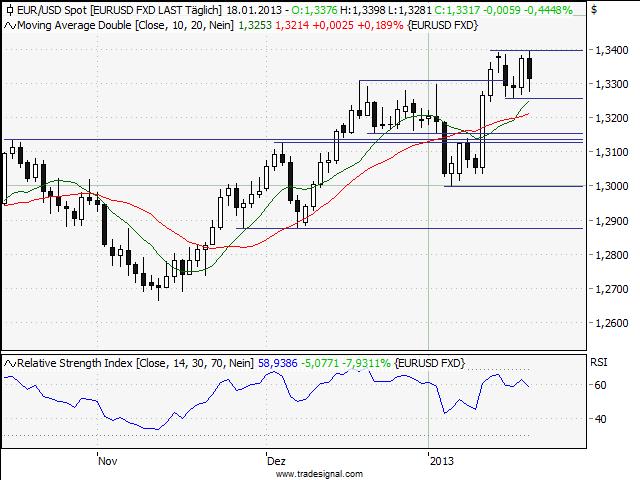Select the Dez date label on time axis
Viewport: 640px width, 480px height.
click(x=276, y=462)
